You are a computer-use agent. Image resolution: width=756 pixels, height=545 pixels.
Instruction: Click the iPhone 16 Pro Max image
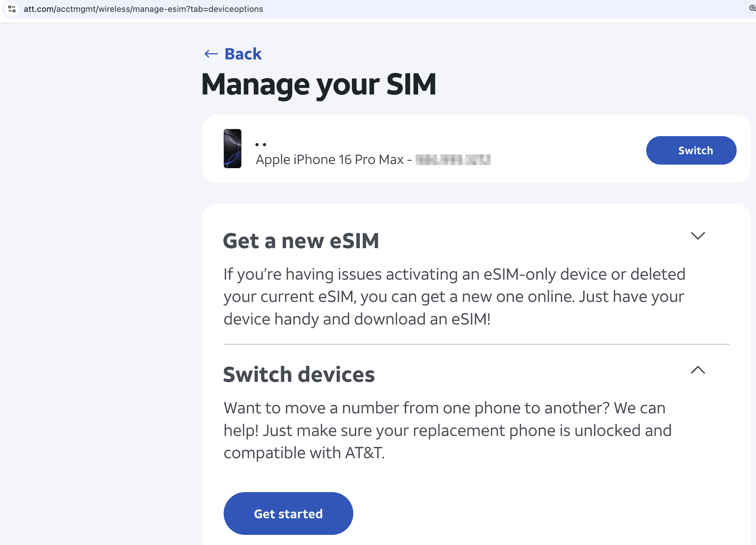pos(232,149)
